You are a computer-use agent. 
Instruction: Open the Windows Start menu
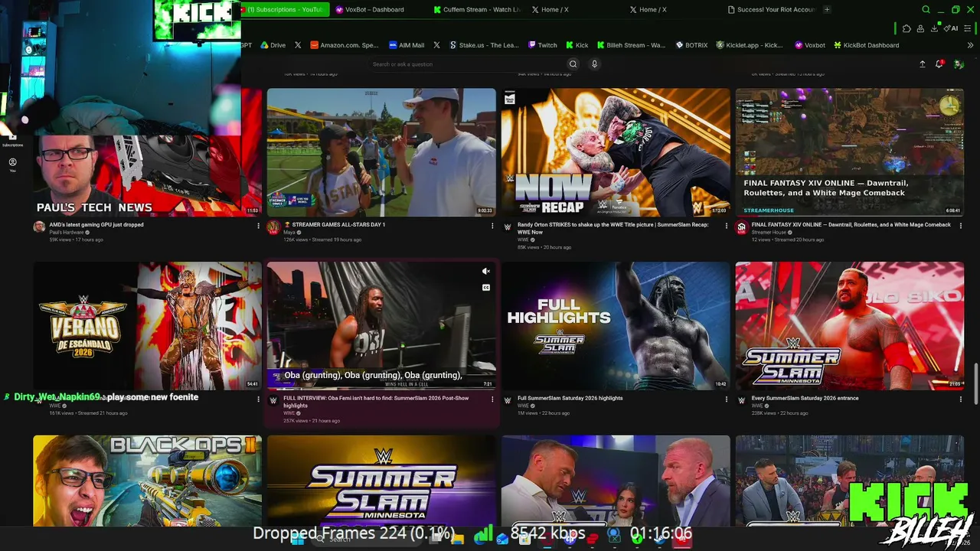297,539
